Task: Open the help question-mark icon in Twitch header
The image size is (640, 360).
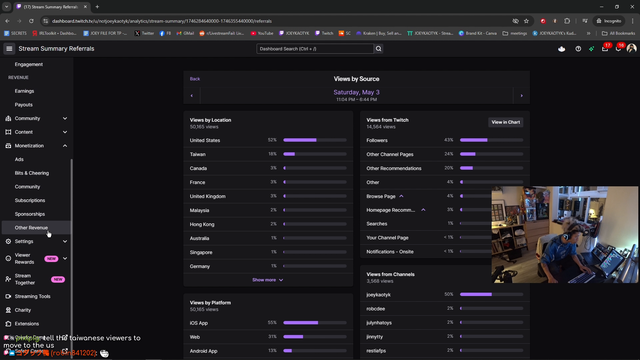Action: click(578, 49)
